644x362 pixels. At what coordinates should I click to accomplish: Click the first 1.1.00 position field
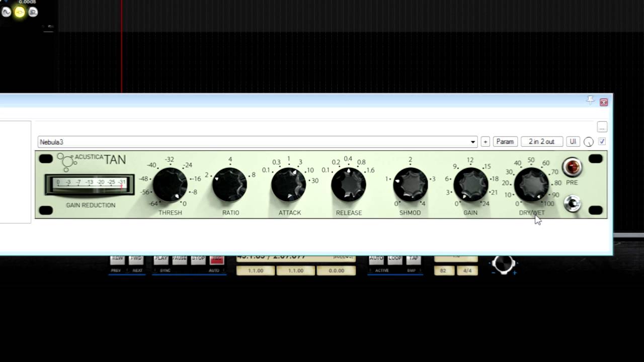click(256, 270)
